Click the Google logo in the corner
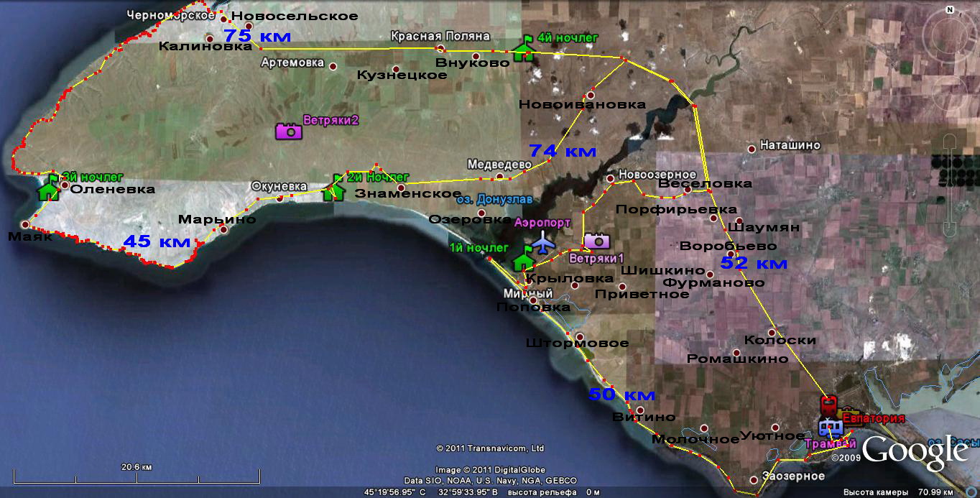Screen dimensions: 980x498 pyautogui.click(x=915, y=452)
